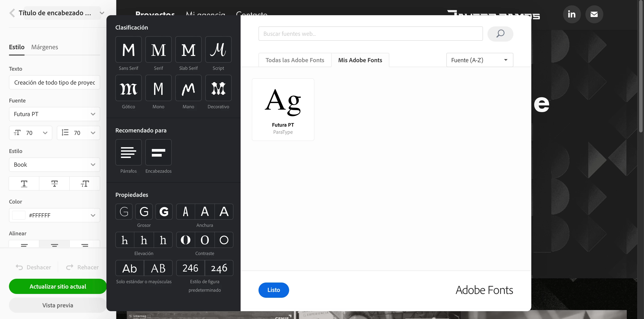Toggle the Párrafos recommended filter

[128, 152]
